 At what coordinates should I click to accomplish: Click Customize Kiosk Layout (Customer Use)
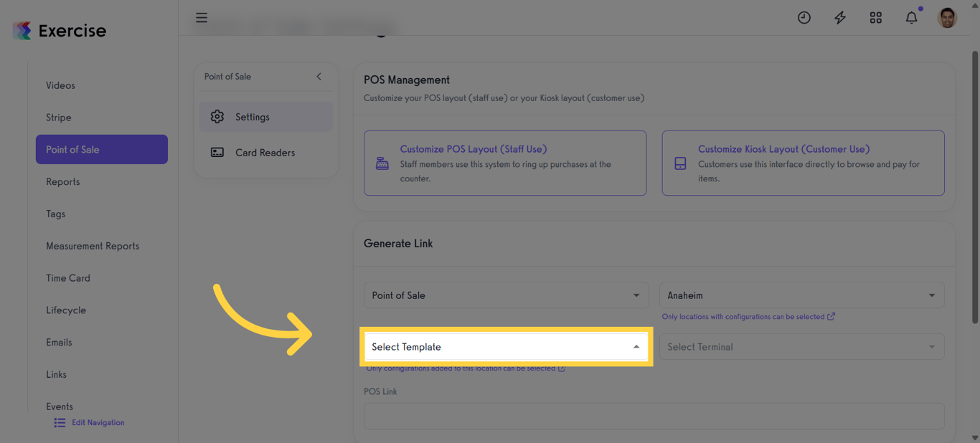click(x=783, y=148)
